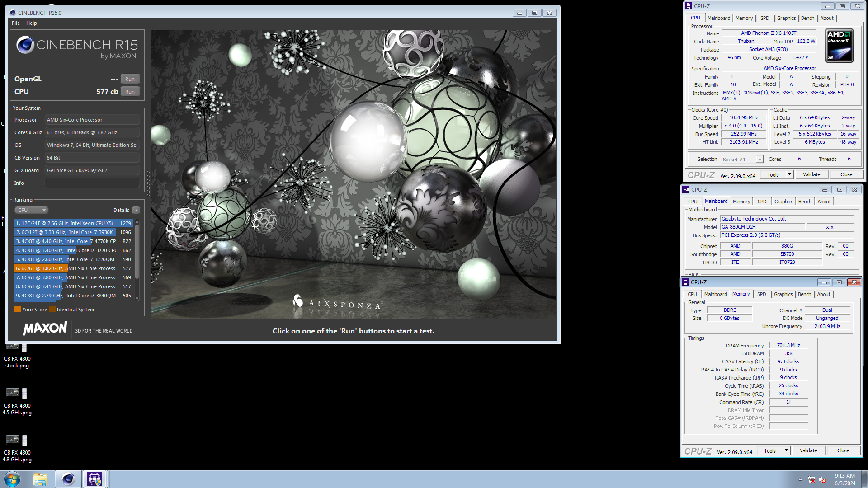Click the Details arrow in Ranking

[136, 210]
